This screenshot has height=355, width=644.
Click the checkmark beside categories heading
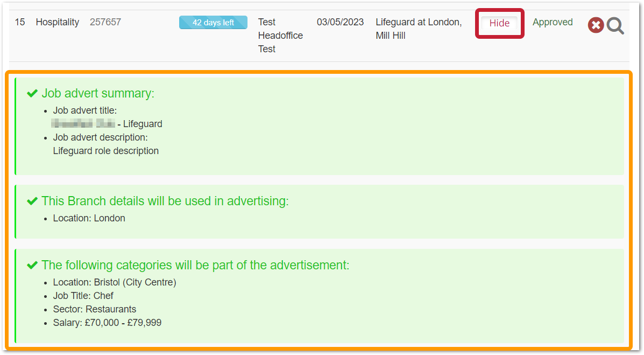[32, 266]
